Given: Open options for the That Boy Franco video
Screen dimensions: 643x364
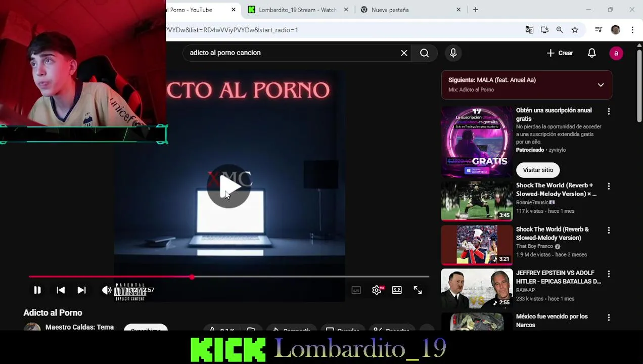Looking at the screenshot, I should point(609,230).
